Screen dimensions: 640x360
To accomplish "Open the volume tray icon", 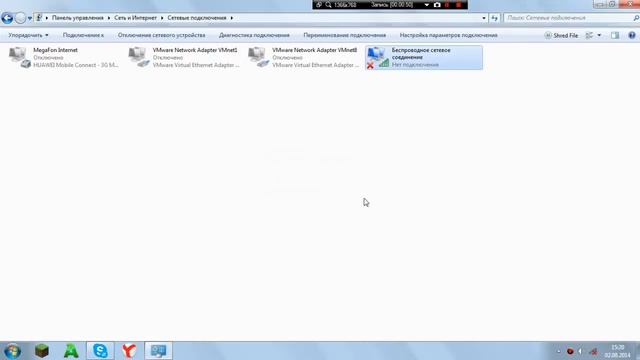I will tap(581, 351).
